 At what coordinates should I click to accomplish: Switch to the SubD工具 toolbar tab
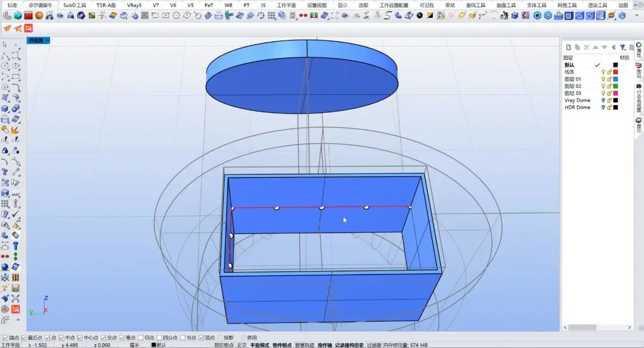coord(75,5)
